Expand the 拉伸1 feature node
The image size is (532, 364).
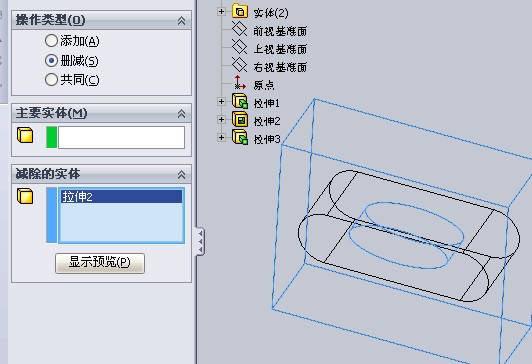222,101
